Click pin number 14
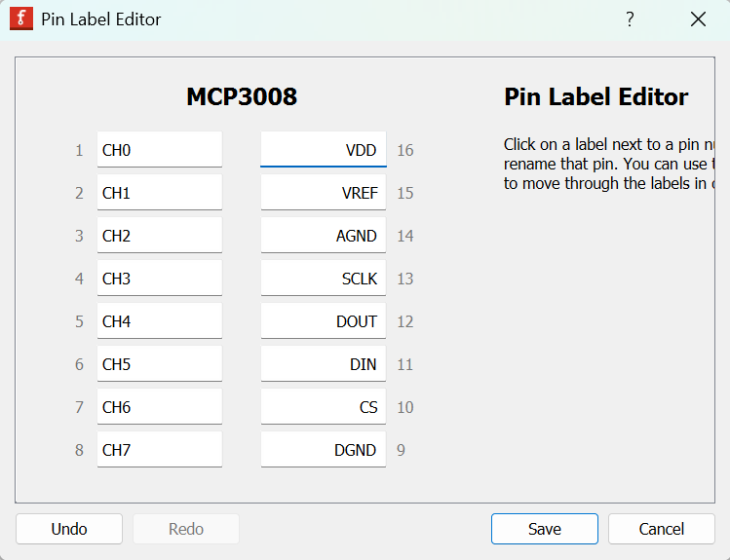 coord(405,236)
